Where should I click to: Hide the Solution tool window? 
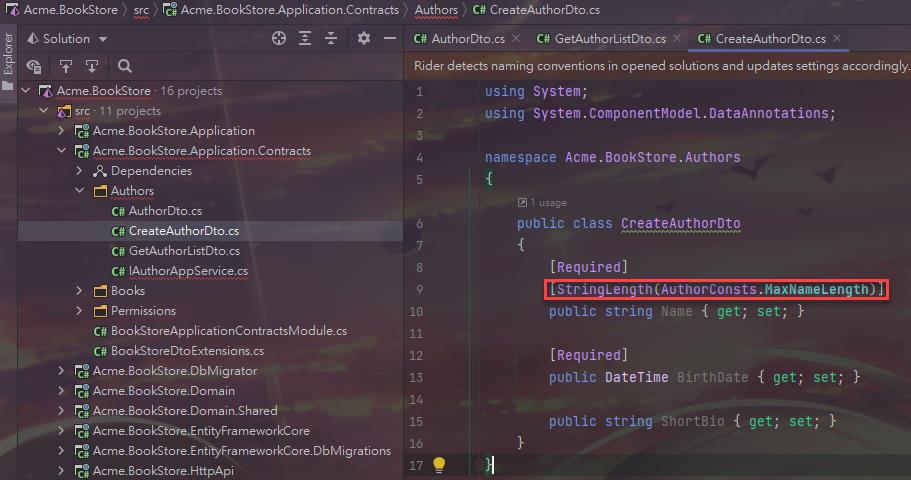pos(389,39)
